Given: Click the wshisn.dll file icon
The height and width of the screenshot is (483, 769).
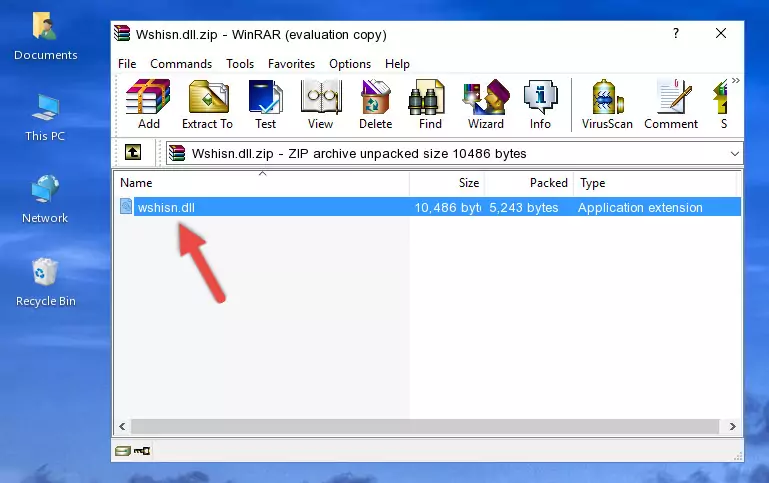Looking at the screenshot, I should click(126, 206).
